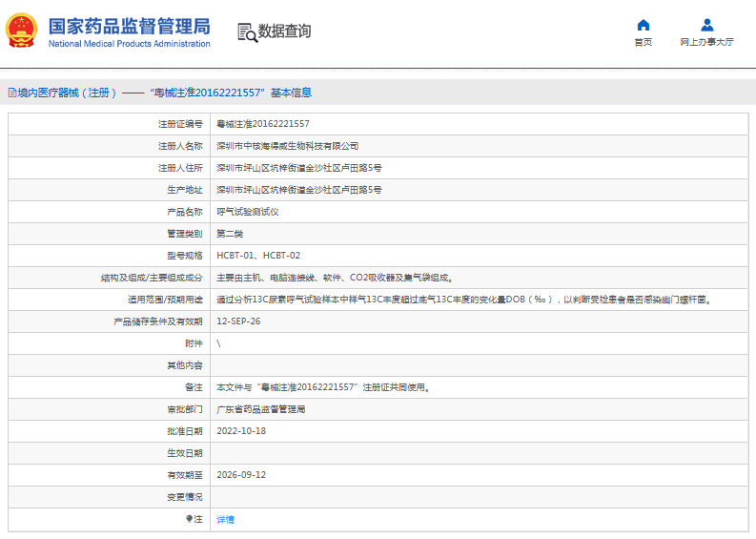This screenshot has width=756, height=539.
Task: Click the 产品储存条件及有效期 row label
Action: (158, 321)
